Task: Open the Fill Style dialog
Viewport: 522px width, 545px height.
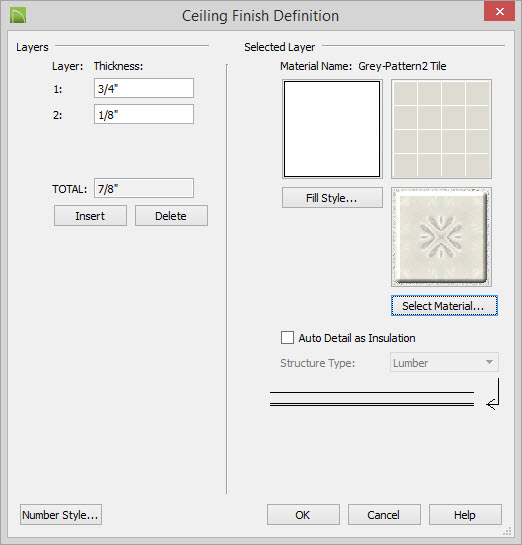Action: pos(332,198)
